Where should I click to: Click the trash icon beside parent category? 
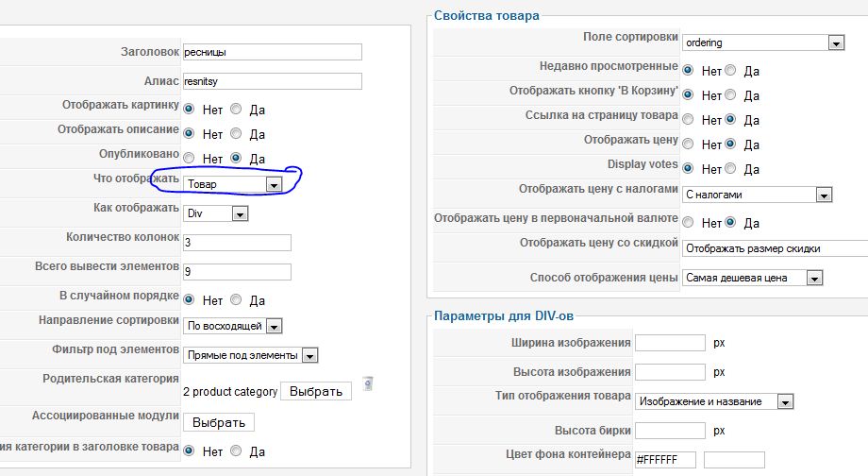click(x=368, y=383)
